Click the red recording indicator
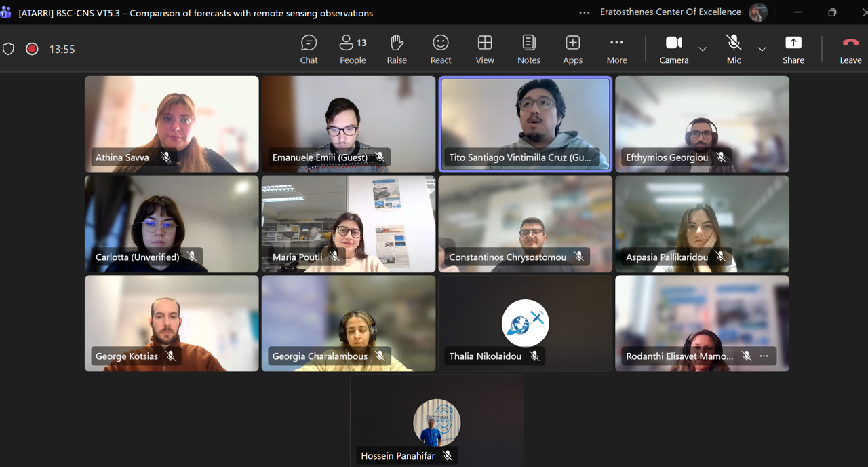The height and width of the screenshot is (467, 868). [32, 49]
